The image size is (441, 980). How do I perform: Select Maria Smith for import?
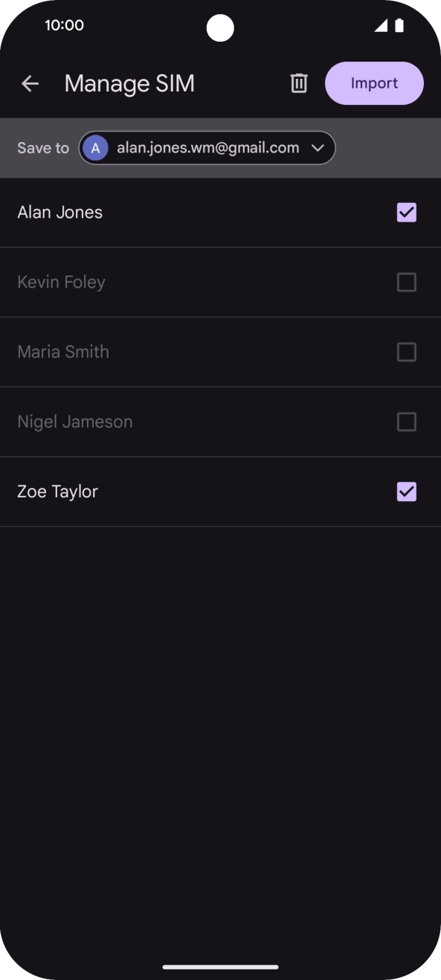[406, 352]
